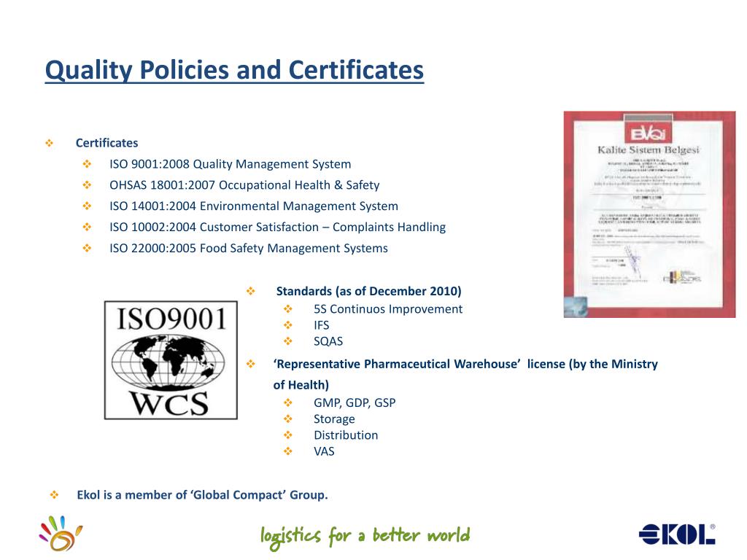Click the 'Distribution' item
Screen dimensions: 747x560
click(x=346, y=435)
